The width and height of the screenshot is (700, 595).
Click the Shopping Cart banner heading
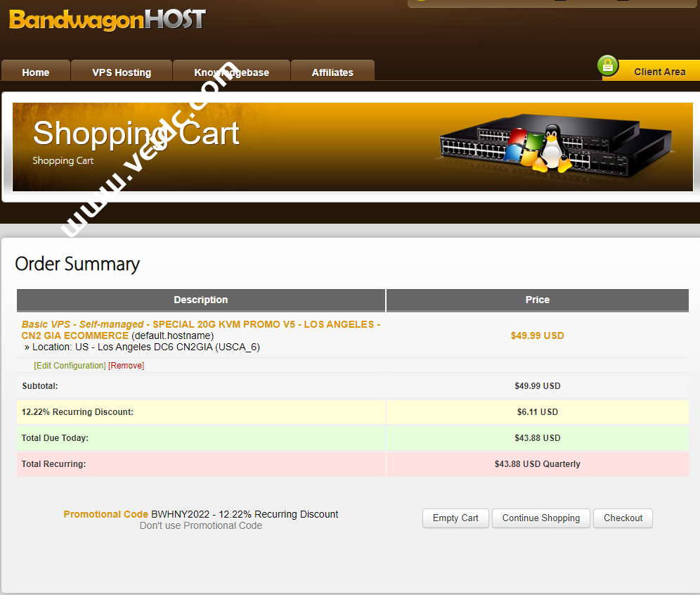coord(136,133)
